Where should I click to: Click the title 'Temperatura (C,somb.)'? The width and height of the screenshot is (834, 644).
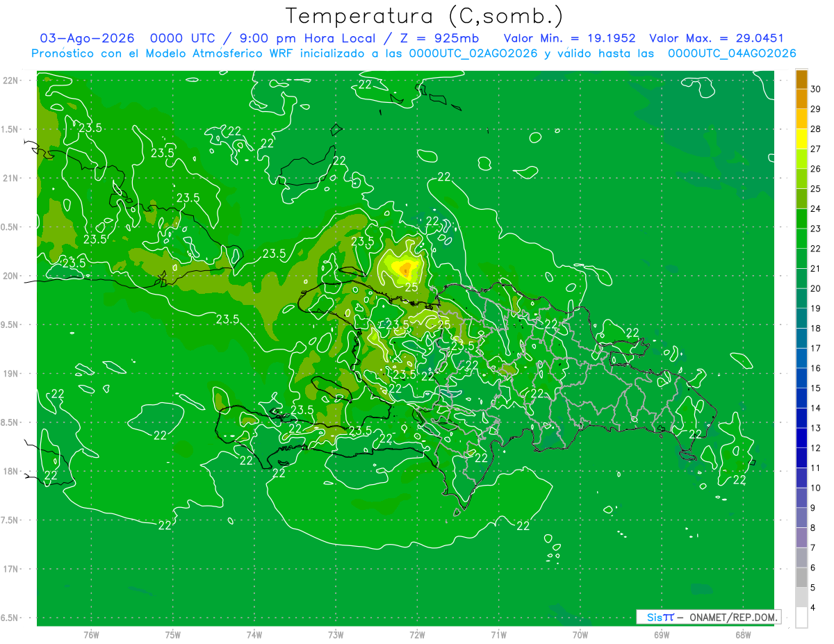pos(425,16)
